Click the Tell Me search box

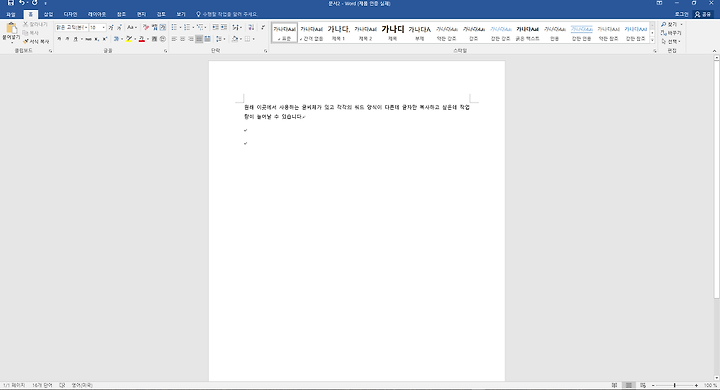pos(227,14)
